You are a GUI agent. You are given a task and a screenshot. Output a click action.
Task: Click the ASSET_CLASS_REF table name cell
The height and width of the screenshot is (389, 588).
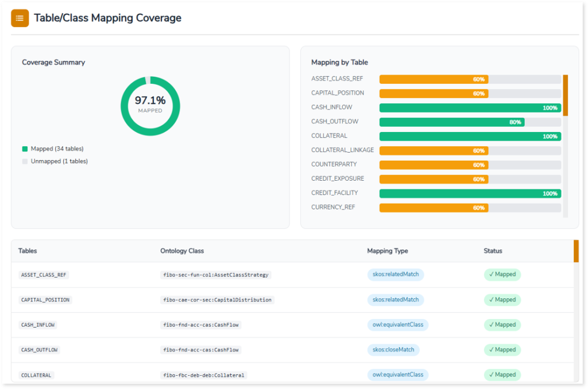tap(44, 275)
